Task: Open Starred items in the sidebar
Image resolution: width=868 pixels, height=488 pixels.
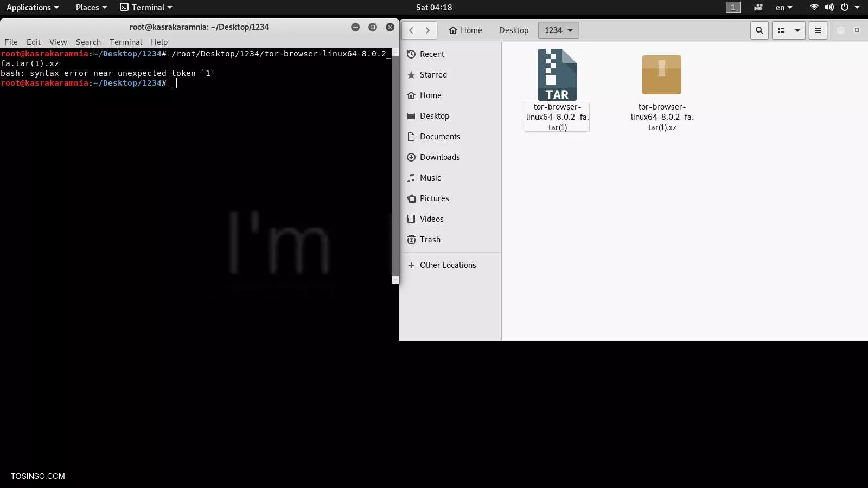Action: coord(433,75)
